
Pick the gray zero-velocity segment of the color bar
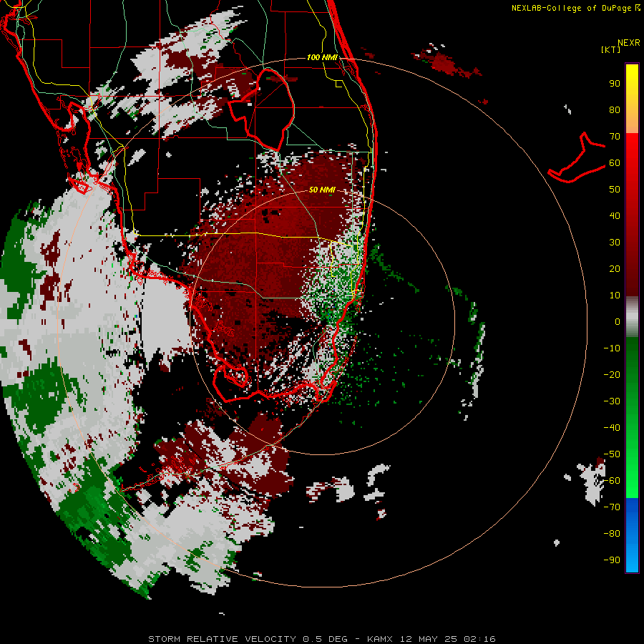632,317
